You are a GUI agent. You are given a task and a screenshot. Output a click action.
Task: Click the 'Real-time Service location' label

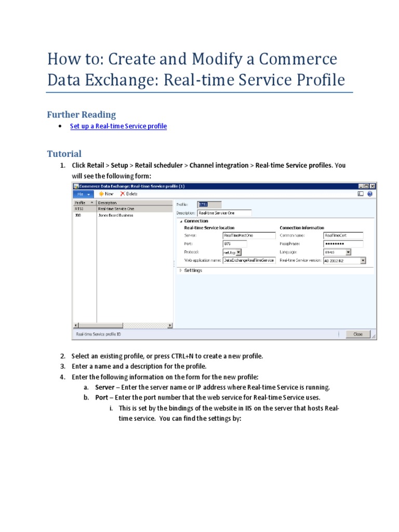(209, 228)
